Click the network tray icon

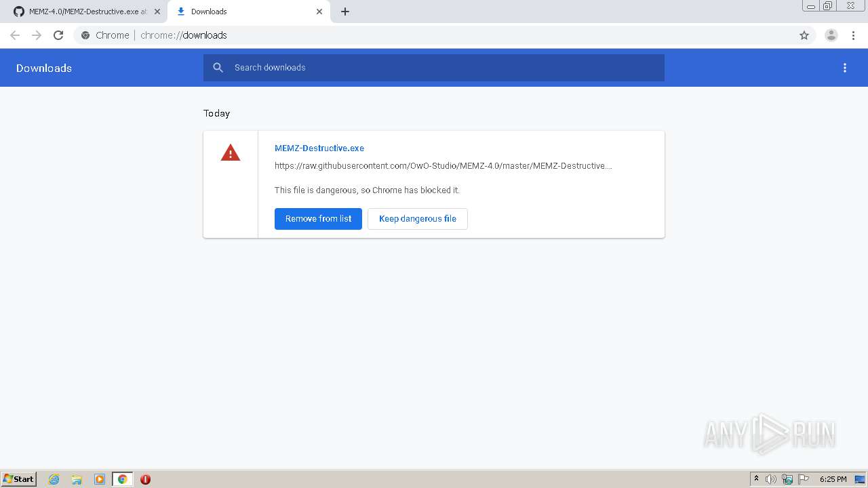coord(787,479)
